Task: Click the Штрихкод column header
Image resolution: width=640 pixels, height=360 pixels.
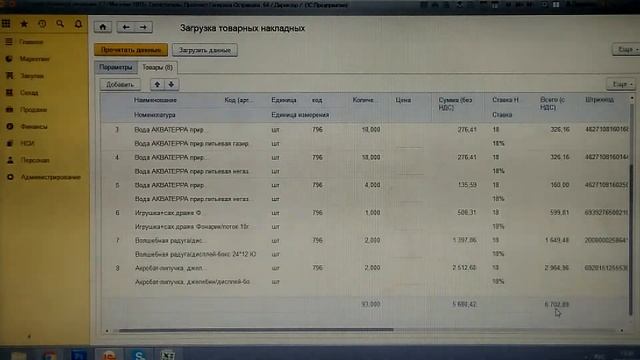Action: [x=599, y=100]
